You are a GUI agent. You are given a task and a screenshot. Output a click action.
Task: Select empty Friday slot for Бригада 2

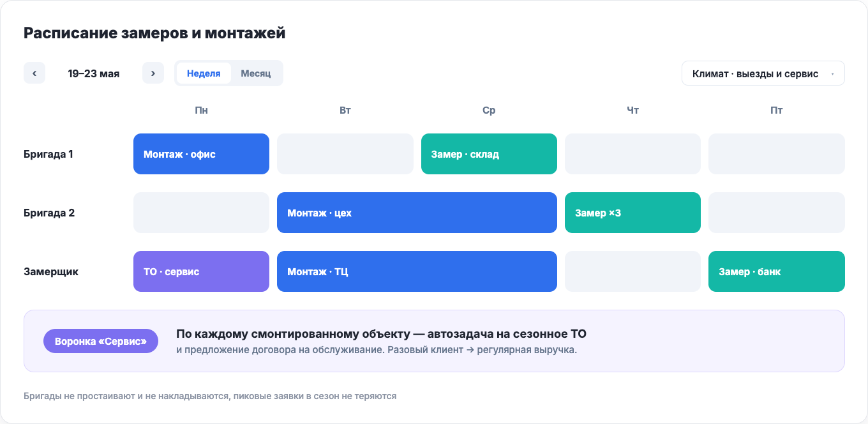[x=777, y=213]
